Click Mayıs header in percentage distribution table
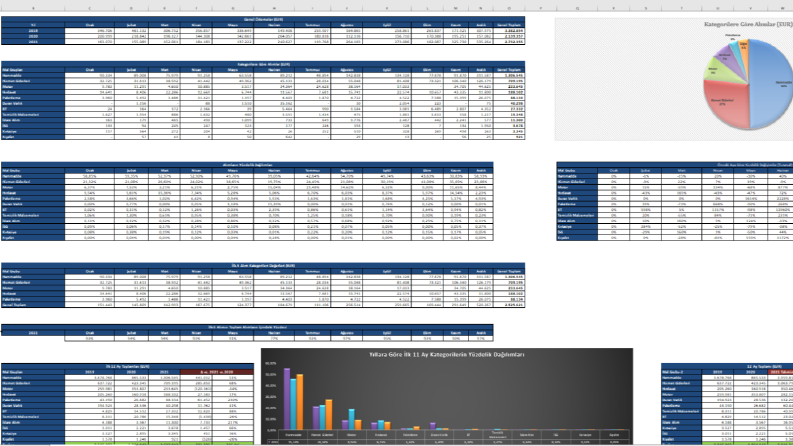 coord(233,170)
